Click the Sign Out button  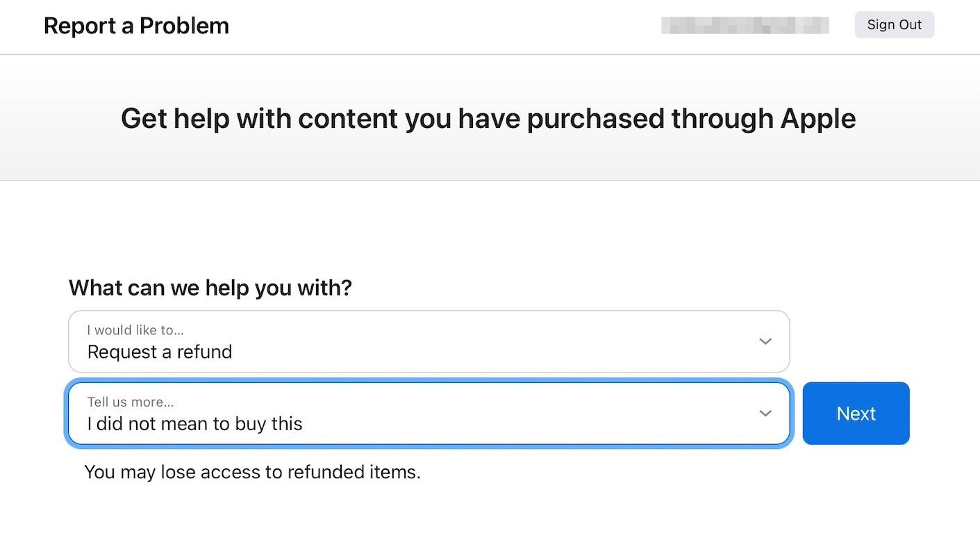point(894,25)
